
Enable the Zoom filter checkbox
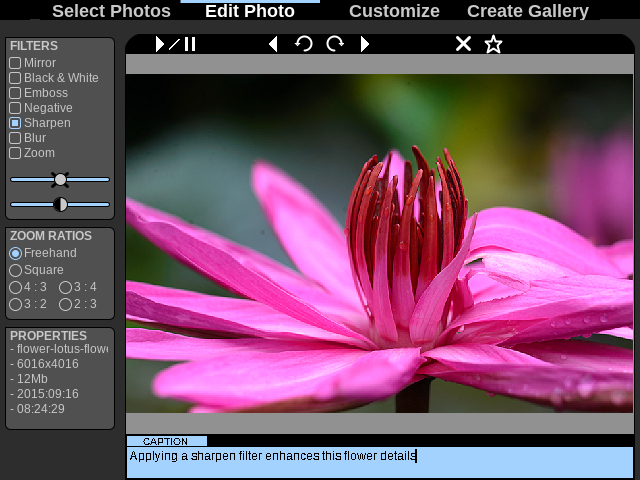tap(15, 153)
